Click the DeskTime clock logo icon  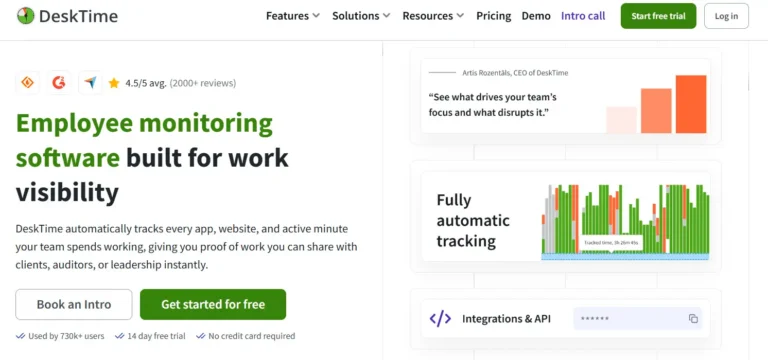(x=25, y=16)
